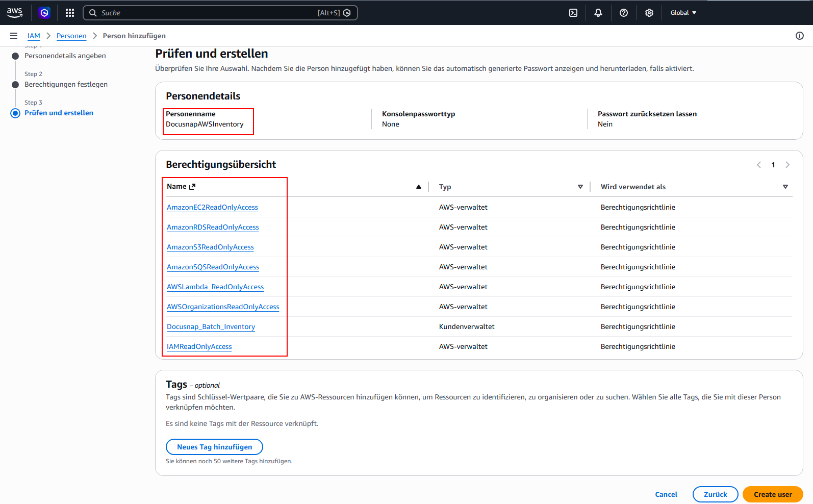Image resolution: width=813 pixels, height=504 pixels.
Task: Select step Prüfen und erstellen
Action: [x=59, y=113]
